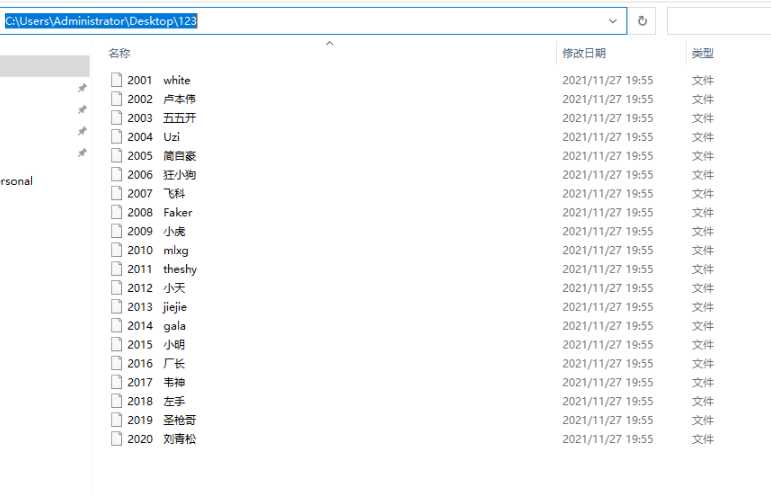Click the refresh button beside the address bar
This screenshot has width=771, height=495.
(x=642, y=21)
